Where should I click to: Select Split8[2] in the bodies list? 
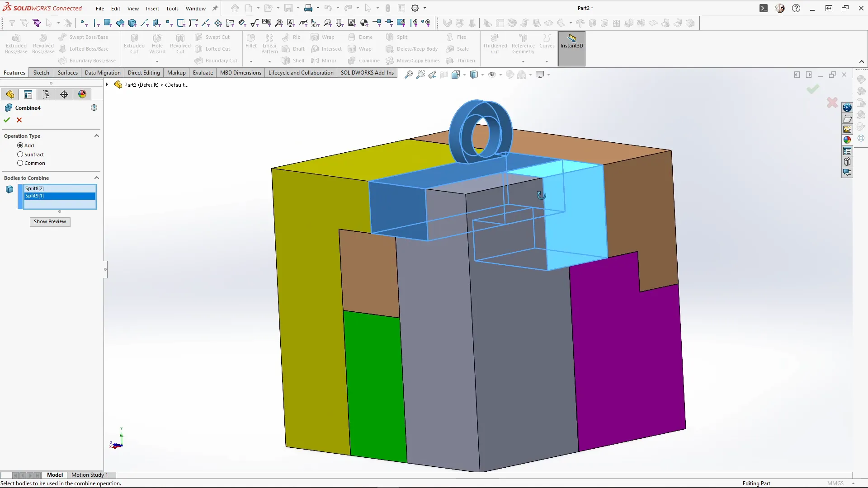click(x=35, y=188)
